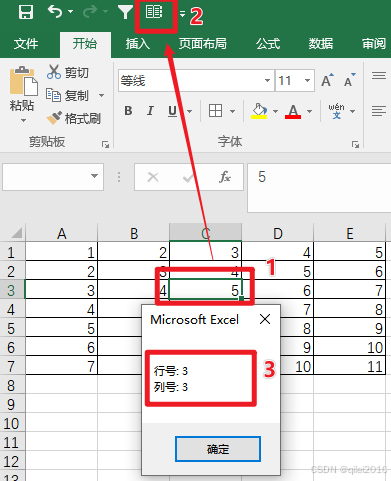Open the 等线 font name combo box
This screenshot has height=481, width=391.
click(x=196, y=80)
